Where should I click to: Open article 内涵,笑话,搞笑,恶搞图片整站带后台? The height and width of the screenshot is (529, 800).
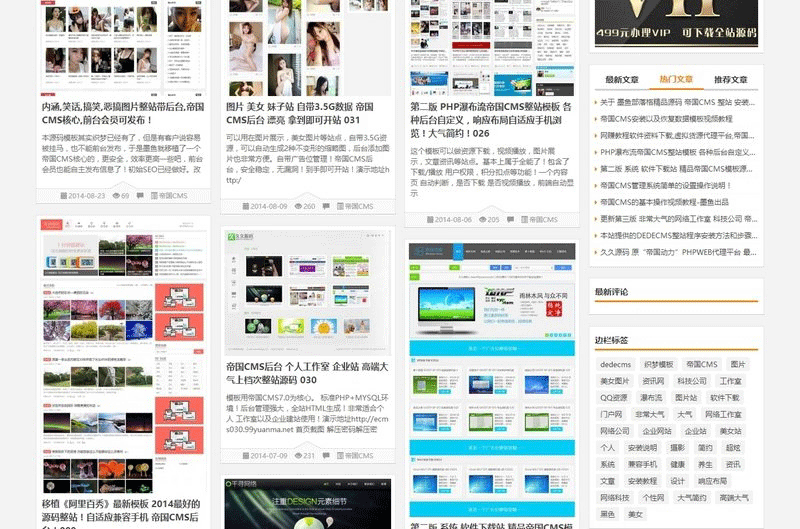click(123, 113)
